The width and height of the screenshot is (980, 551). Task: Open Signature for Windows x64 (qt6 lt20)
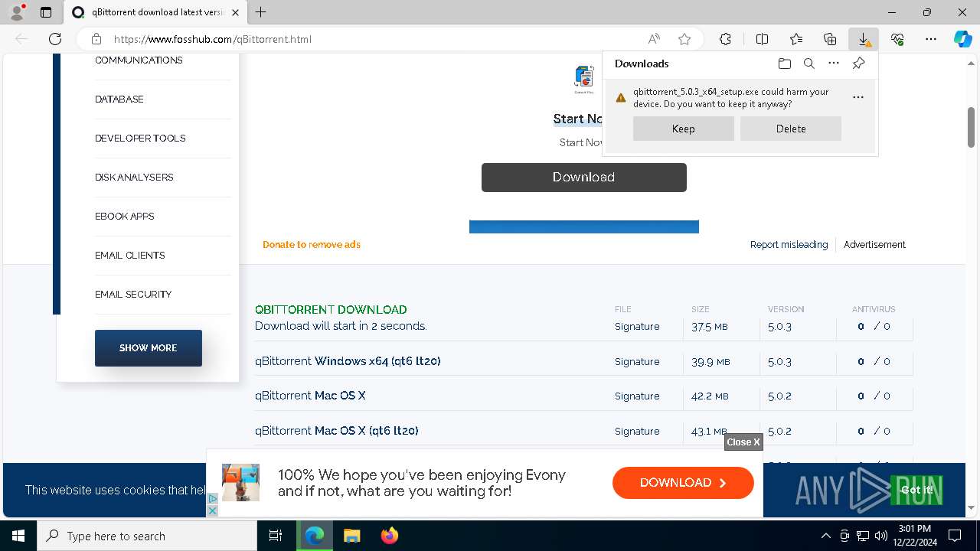[x=637, y=362]
